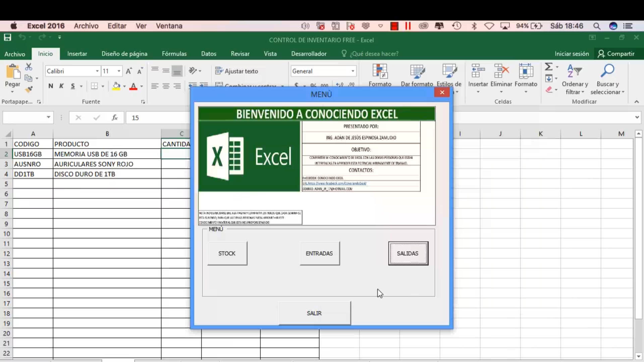Click Ordenar y filtrar icon
The height and width of the screenshot is (362, 644).
coord(574,71)
